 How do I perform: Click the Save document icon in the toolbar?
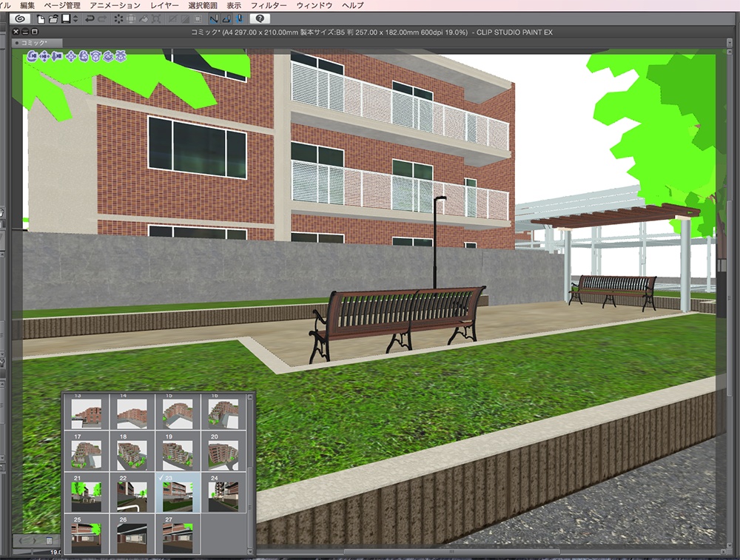(x=64, y=20)
